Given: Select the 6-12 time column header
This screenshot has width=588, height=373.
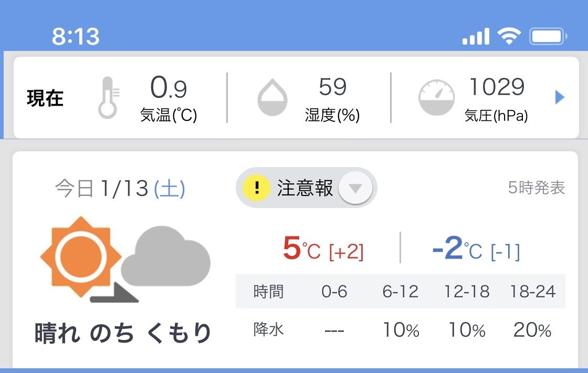Looking at the screenshot, I should click(x=400, y=292).
